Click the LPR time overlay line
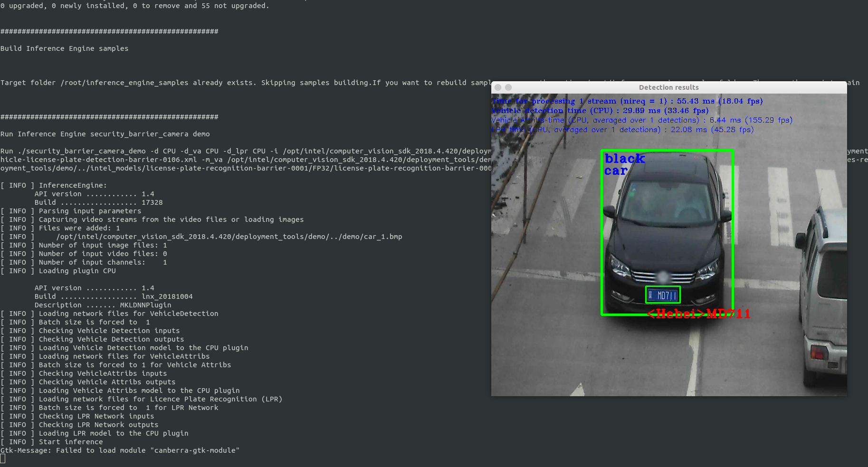 point(623,130)
